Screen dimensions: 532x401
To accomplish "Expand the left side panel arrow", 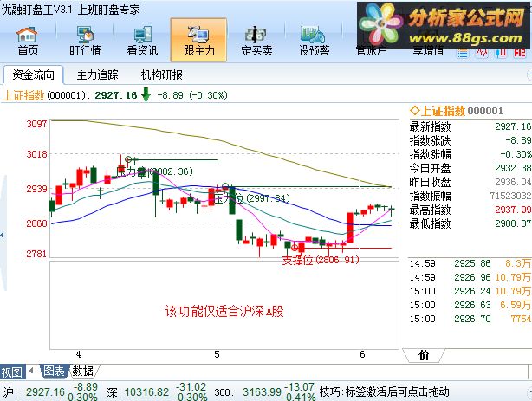I will pyautogui.click(x=2, y=235).
